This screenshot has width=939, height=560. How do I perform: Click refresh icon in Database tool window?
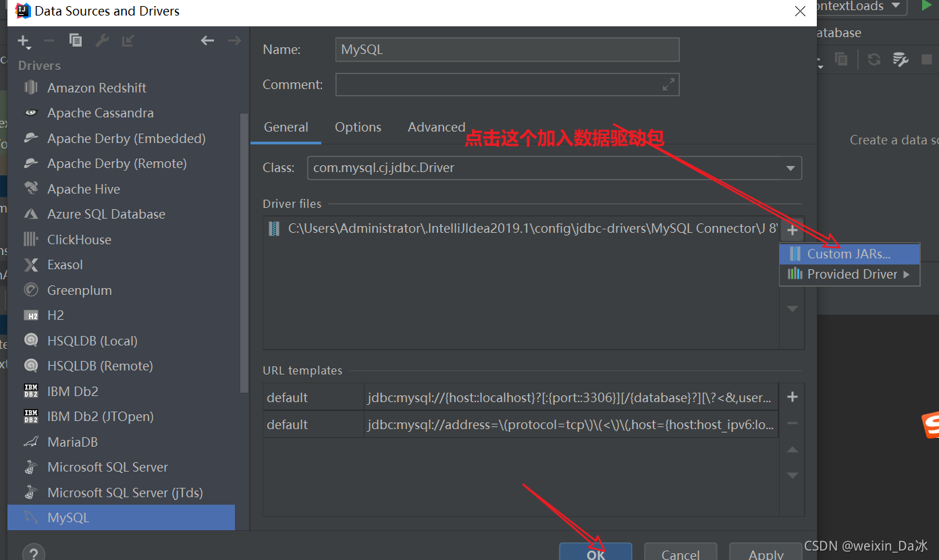(x=874, y=59)
